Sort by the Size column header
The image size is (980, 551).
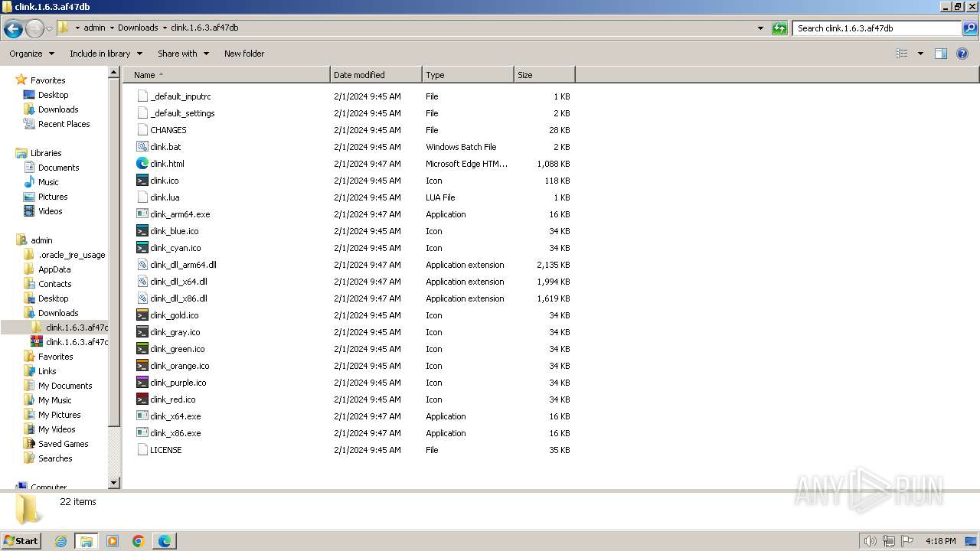(x=544, y=75)
